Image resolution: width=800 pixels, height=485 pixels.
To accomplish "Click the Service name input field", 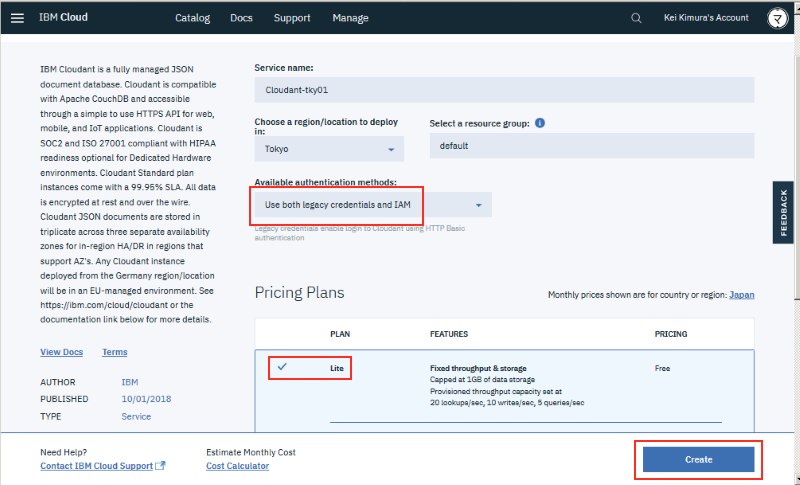I will 503,90.
